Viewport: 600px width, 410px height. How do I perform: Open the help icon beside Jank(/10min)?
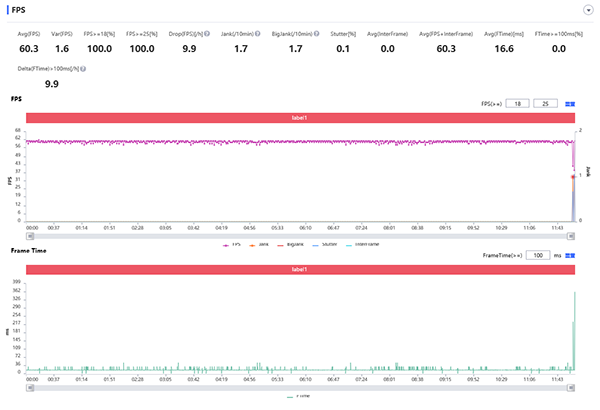tap(260, 33)
